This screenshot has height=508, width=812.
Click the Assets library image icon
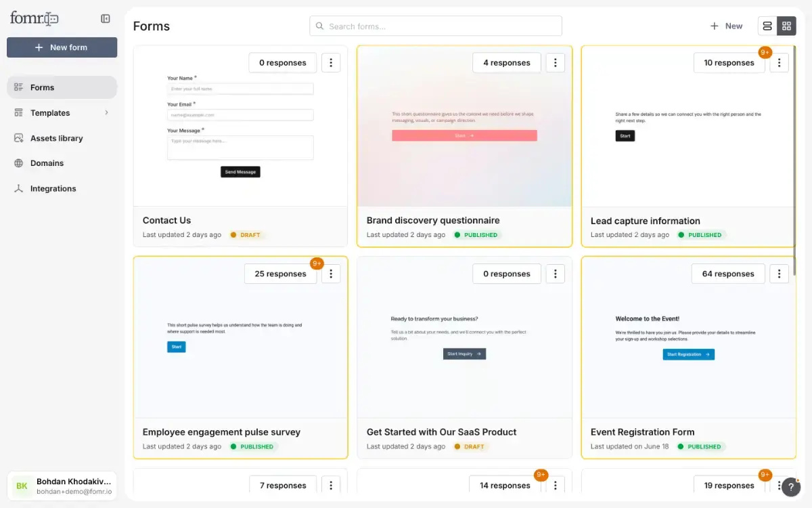pyautogui.click(x=18, y=138)
